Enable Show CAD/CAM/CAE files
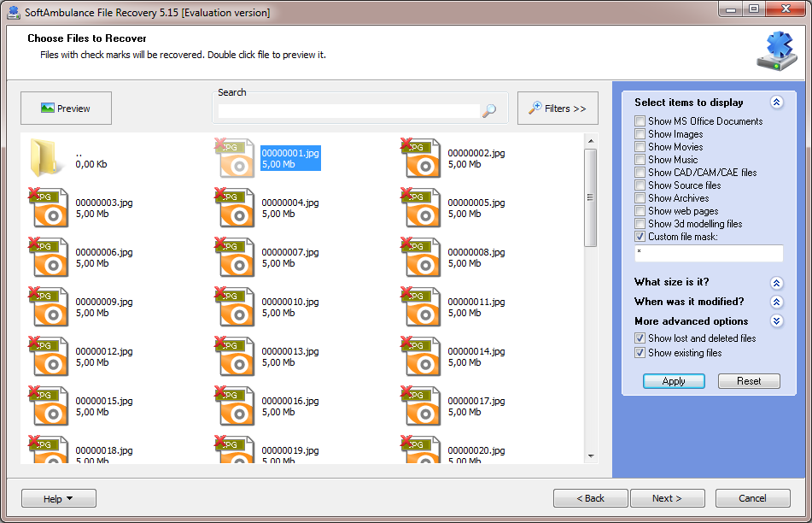Viewport: 812px width, 523px height. click(x=640, y=173)
